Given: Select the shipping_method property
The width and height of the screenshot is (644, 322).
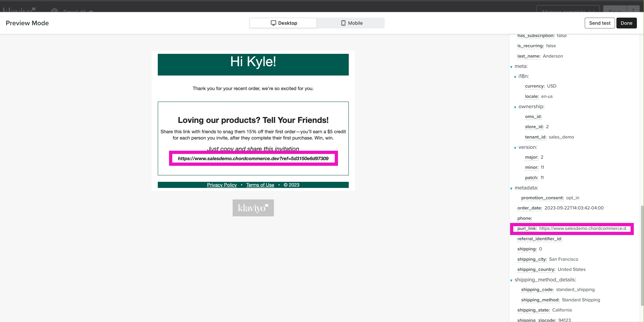Looking at the screenshot, I should (x=540, y=300).
